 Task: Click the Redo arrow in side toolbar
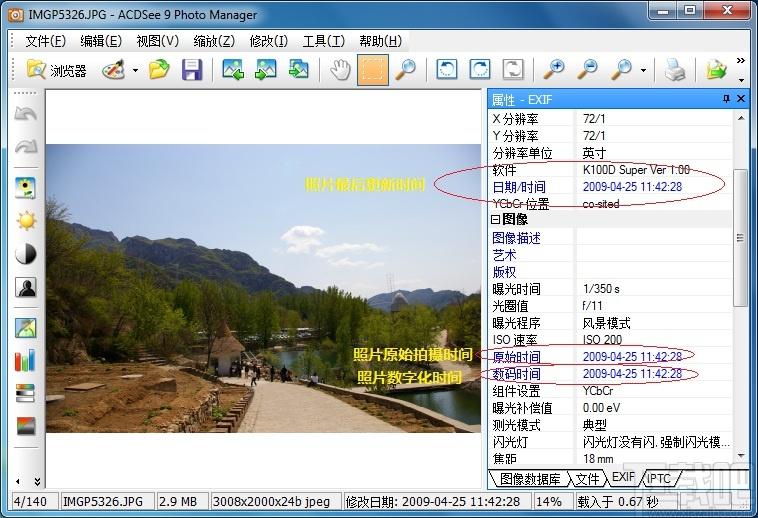coord(26,146)
